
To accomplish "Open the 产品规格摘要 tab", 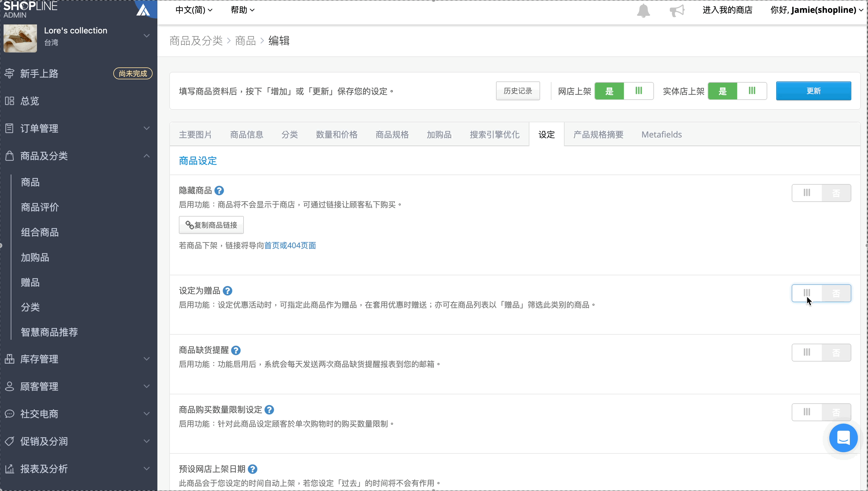I will [599, 135].
